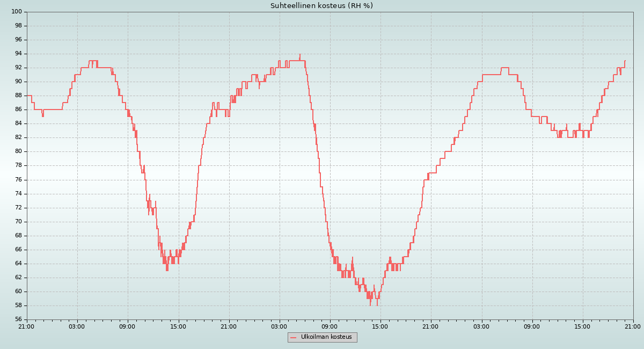Click the chart title Suhteellinen kosteus (RH %)
This screenshot has height=349, width=644.
pos(321,6)
